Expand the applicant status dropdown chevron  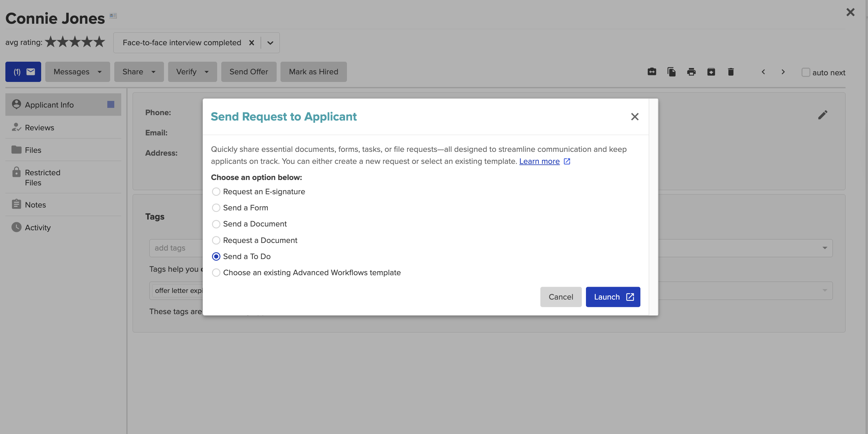pos(270,43)
